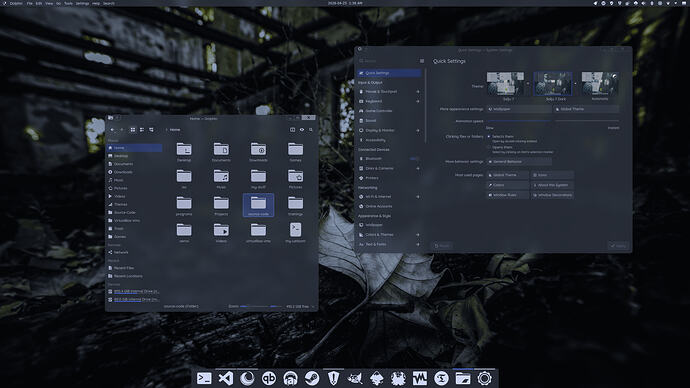Select 'Selects them' radio option
Screen dimensions: 690x388
pyautogui.click(x=489, y=137)
